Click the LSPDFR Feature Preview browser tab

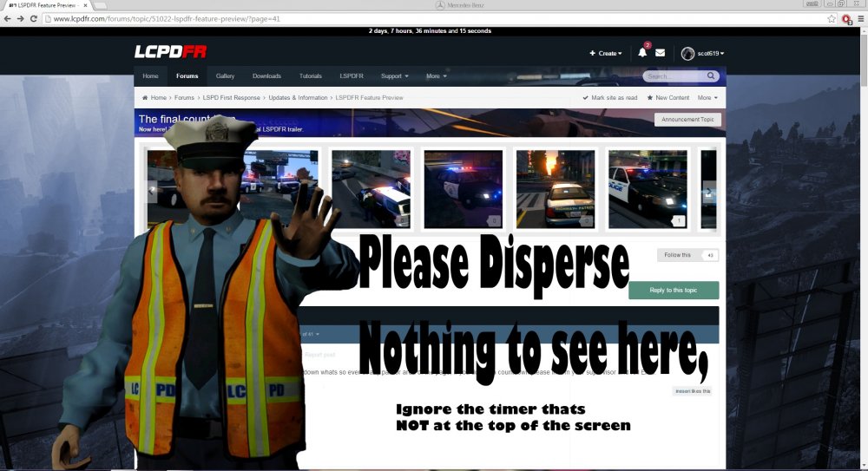tap(48, 5)
